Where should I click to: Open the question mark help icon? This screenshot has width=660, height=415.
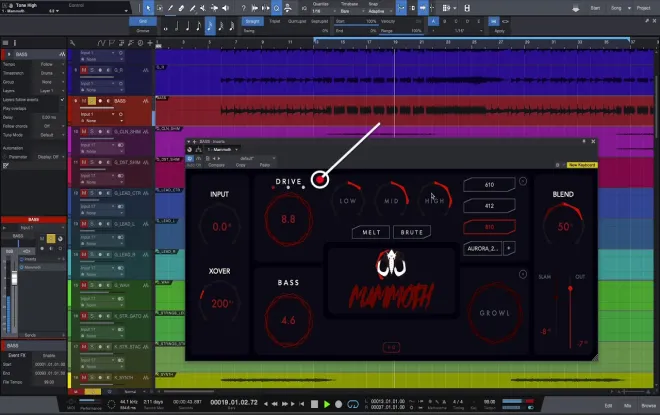243,8
